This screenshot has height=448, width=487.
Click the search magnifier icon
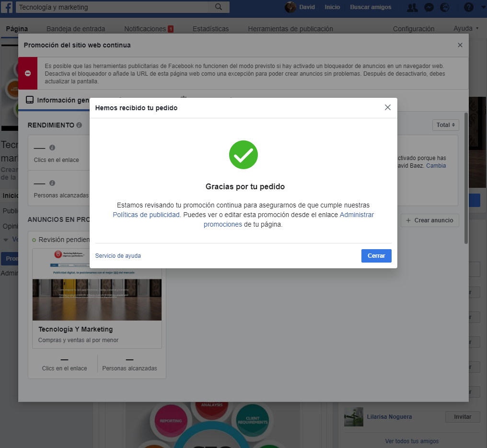tap(219, 7)
